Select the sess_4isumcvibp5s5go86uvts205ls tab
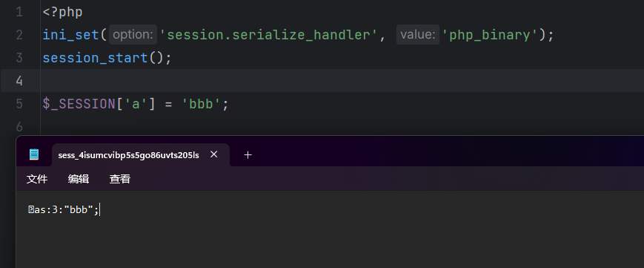The image size is (644, 268). 128,155
